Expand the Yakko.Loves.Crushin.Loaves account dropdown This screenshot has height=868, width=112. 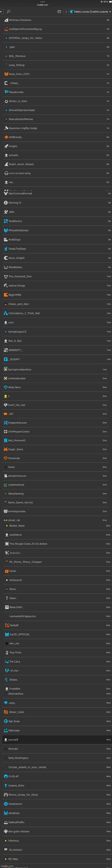click(90, 12)
